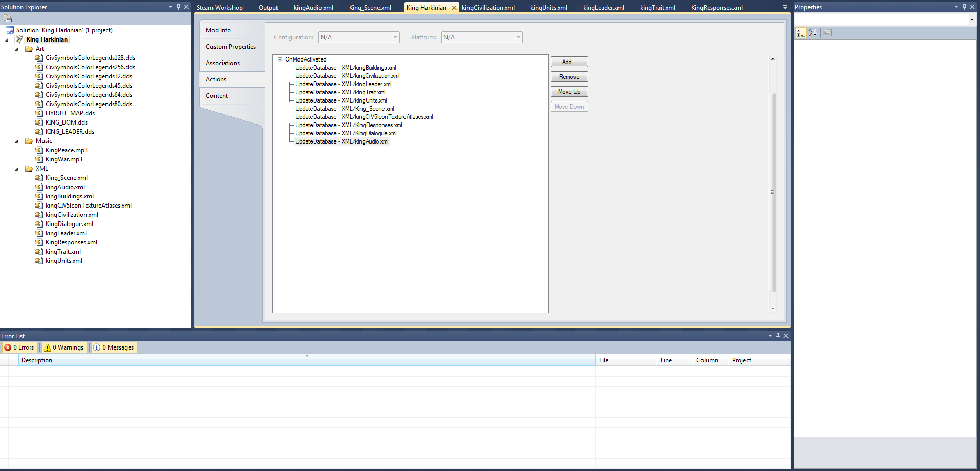
Task: Close the Solution Explorer panel
Action: [186, 7]
